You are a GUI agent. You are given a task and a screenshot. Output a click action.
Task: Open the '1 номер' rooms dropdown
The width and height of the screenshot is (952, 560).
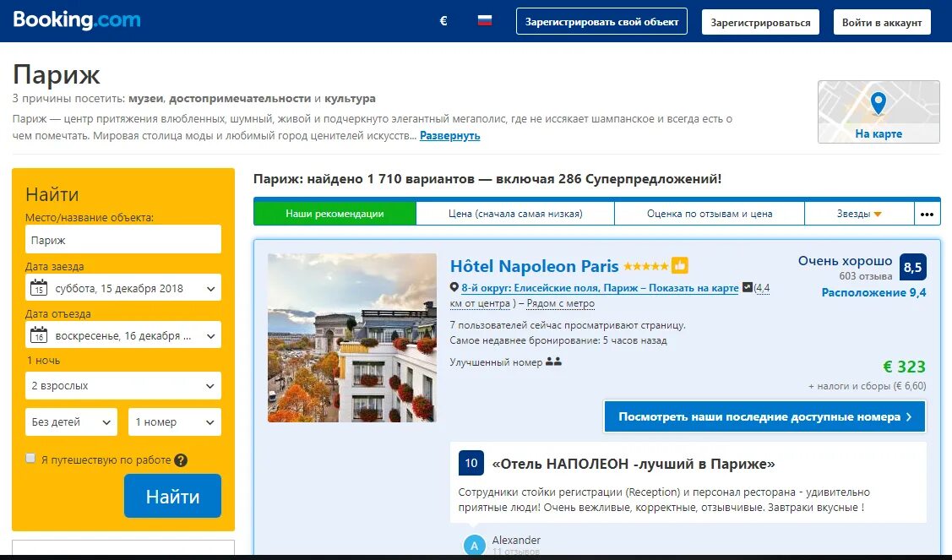click(175, 422)
